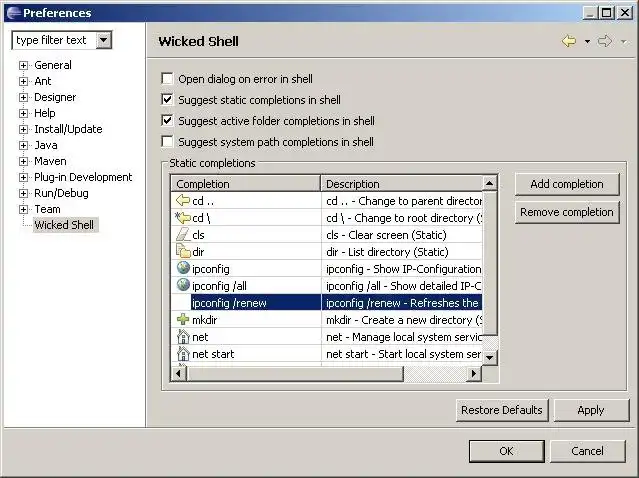639x478 pixels.
Task: Expand the Team tree node
Action: (x=23, y=209)
